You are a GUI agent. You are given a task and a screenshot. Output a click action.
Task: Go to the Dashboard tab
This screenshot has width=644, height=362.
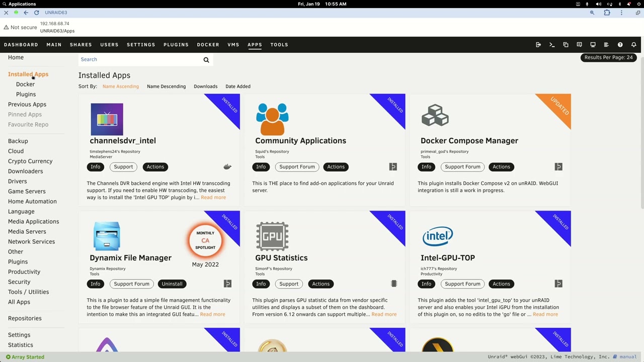pyautogui.click(x=21, y=45)
